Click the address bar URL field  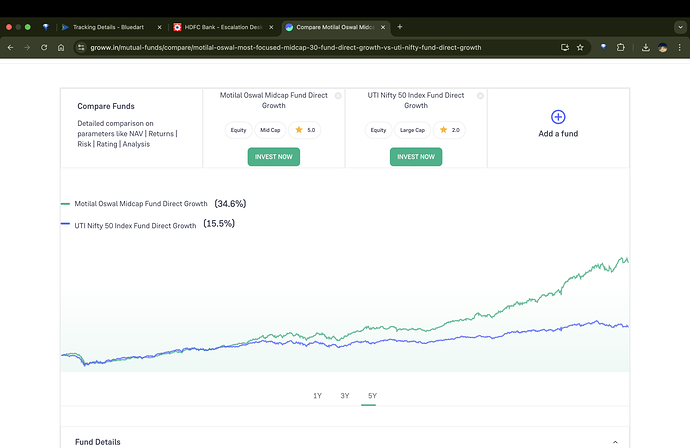click(x=300, y=47)
